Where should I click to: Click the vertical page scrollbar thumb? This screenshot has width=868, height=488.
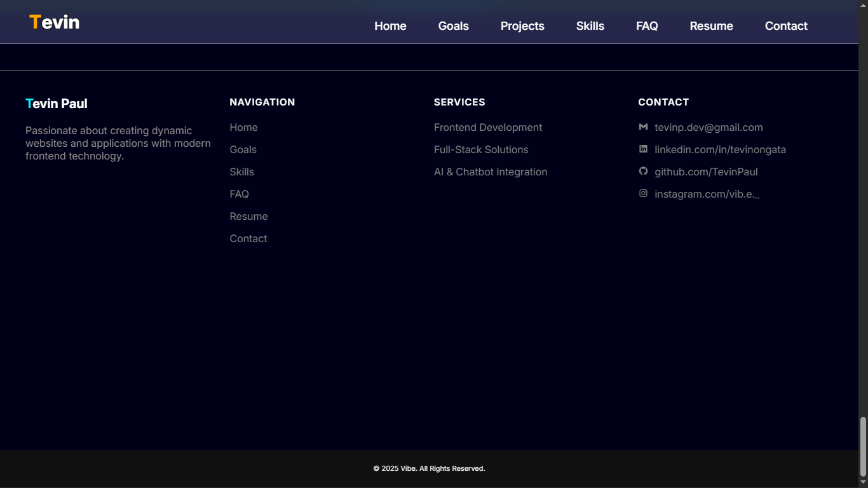[863, 447]
